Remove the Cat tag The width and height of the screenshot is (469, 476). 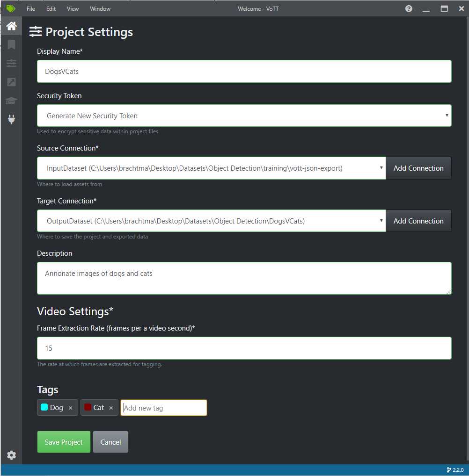tap(111, 408)
